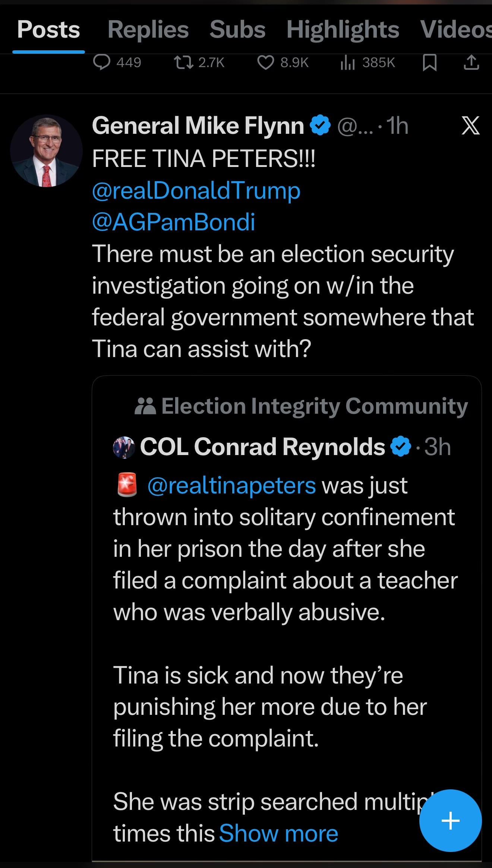Tap the blue compose plus button
Viewport: 492px width, 868px height.
point(450,820)
